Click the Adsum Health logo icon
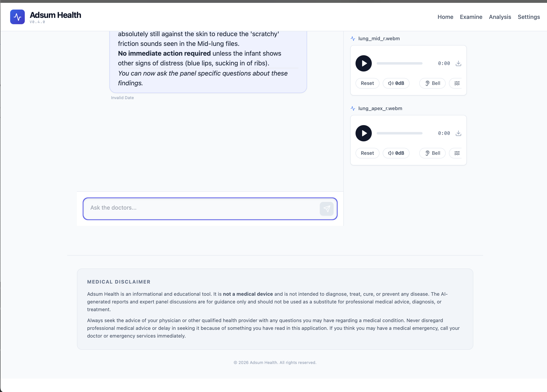The height and width of the screenshot is (392, 547). 17,17
